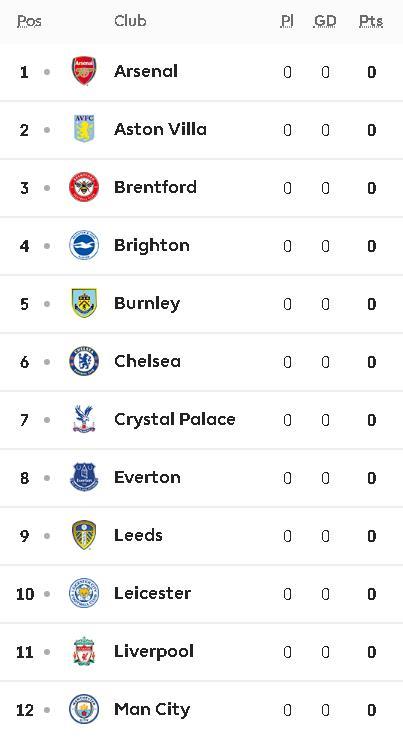Screen dimensions: 403x737
Task: Open the Man City club name link
Action: coord(152,709)
